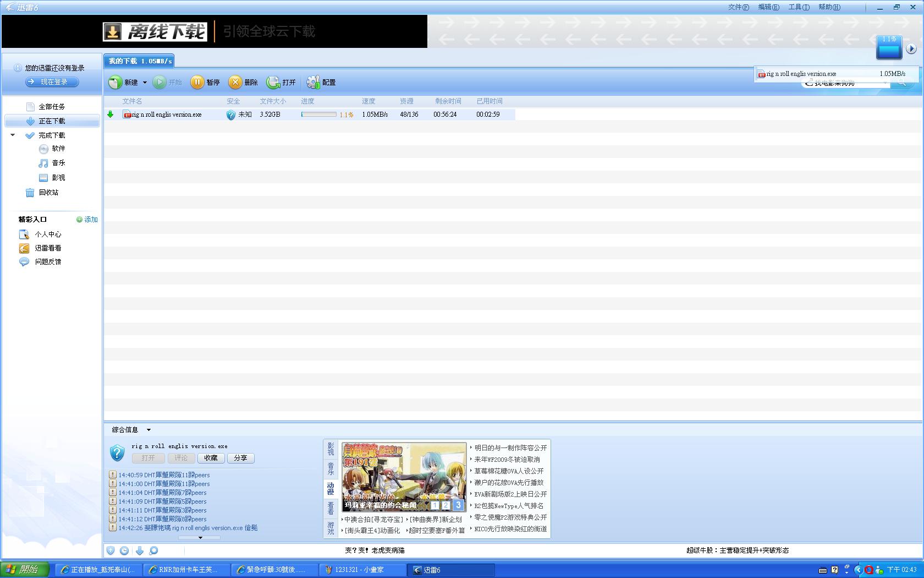The image size is (924, 578).
Task: Click the 删除 (Delete) toolbar icon
Action: (x=235, y=83)
